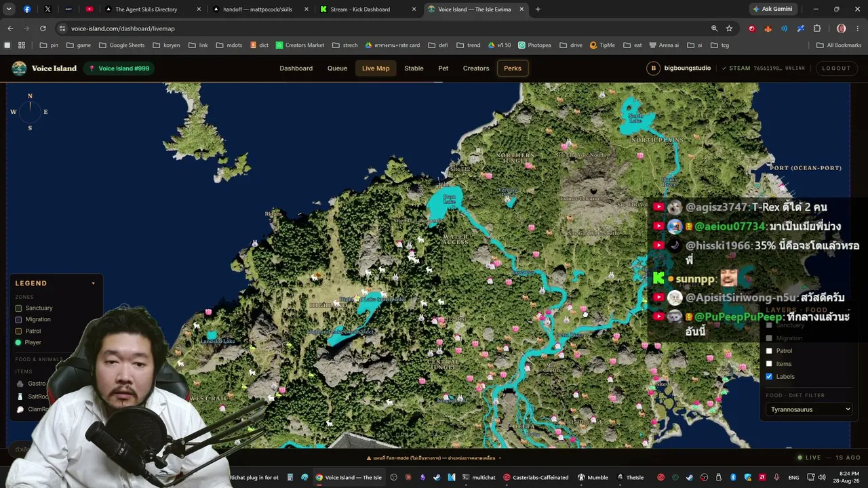Open the game bookmark folder

[x=79, y=45]
